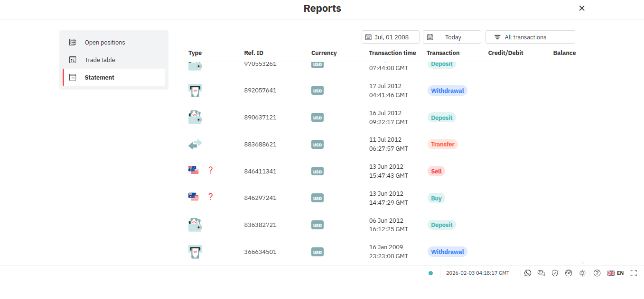Click the security shield icon in status bar
The width and height of the screenshot is (644, 299).
[x=555, y=273]
